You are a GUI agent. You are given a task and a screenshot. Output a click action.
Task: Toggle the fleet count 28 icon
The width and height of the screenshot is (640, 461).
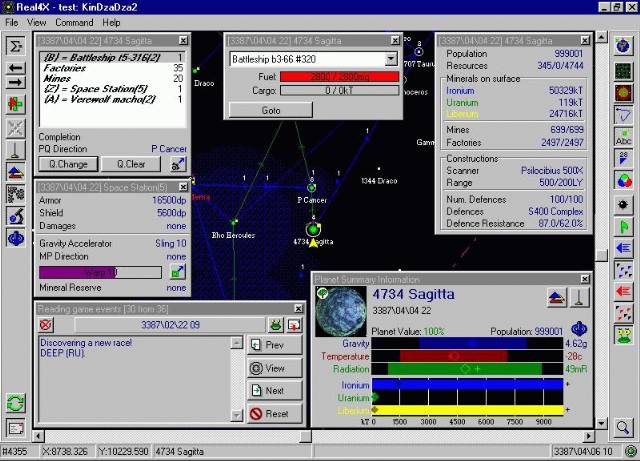coord(623,158)
